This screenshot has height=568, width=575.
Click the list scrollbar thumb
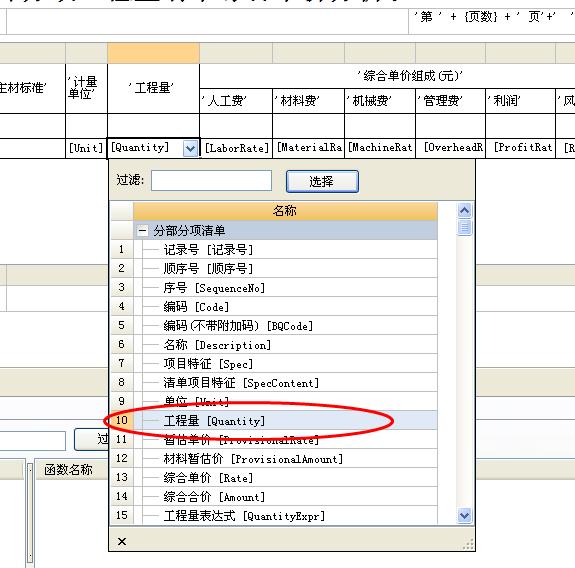coord(465,227)
